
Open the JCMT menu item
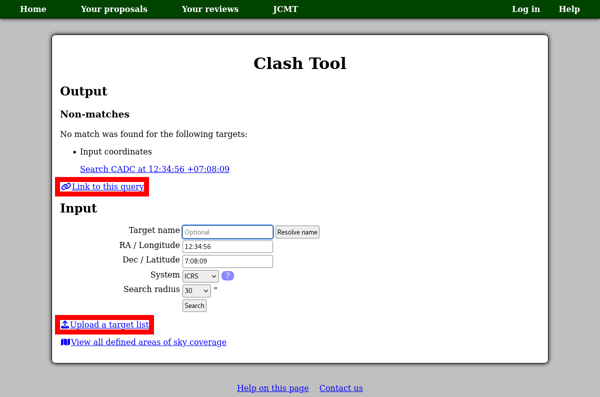click(x=285, y=9)
